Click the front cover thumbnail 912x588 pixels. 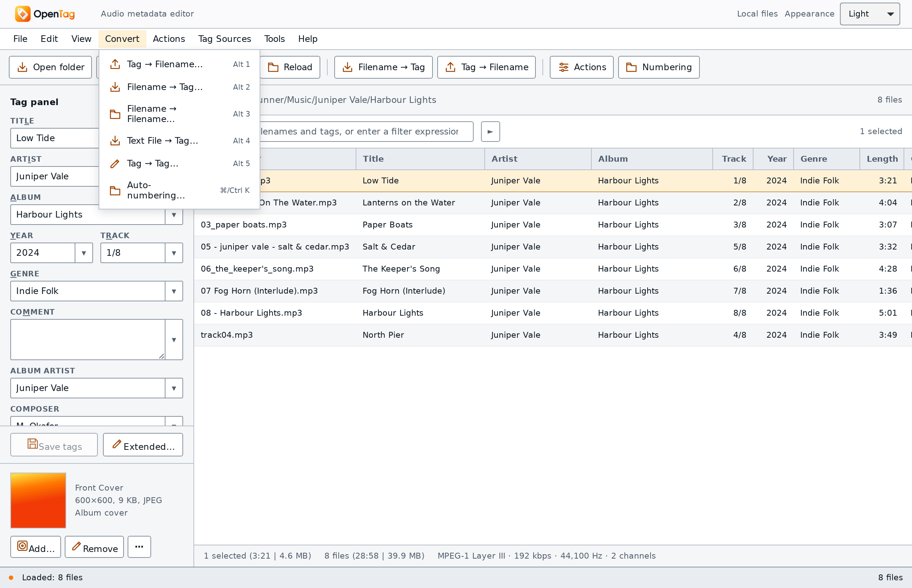pos(38,500)
